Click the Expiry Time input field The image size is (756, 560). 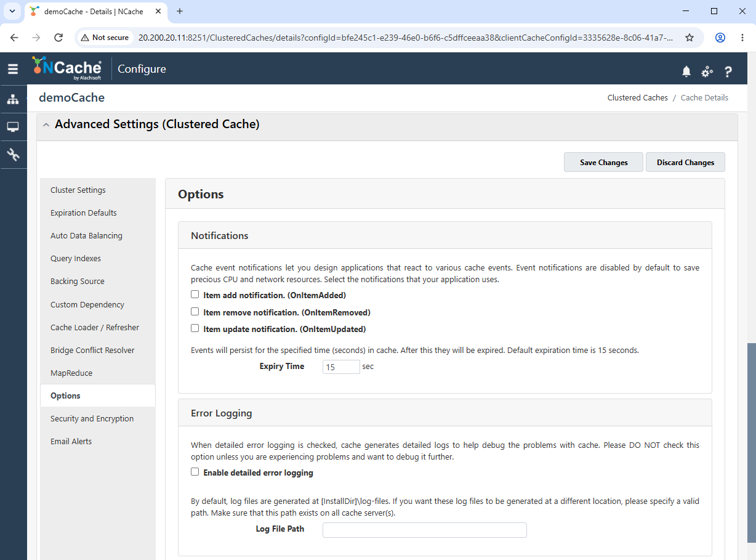click(x=341, y=367)
